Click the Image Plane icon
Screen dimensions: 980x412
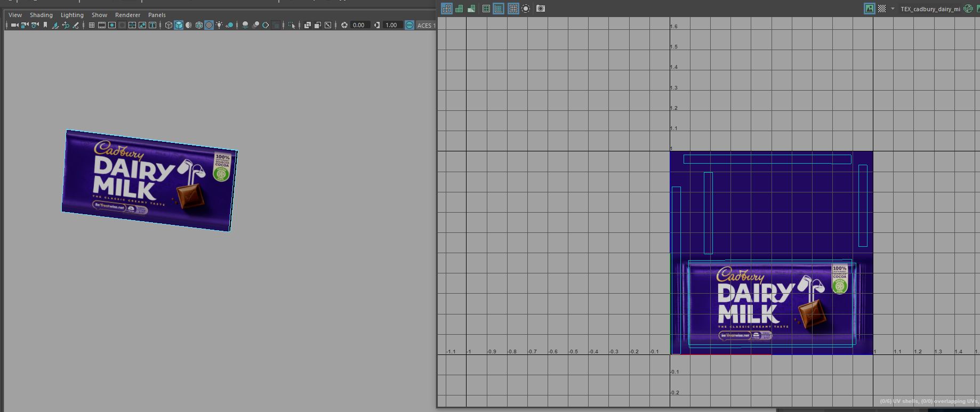tap(55, 25)
